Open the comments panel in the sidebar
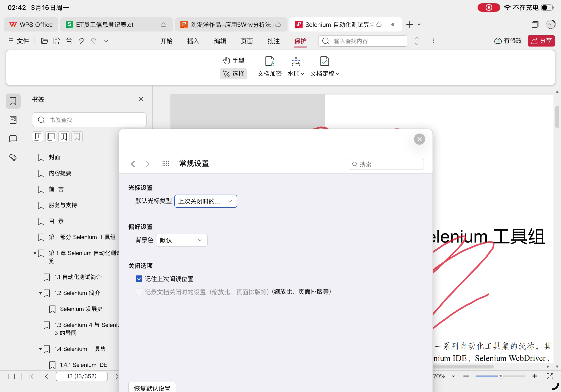 (x=13, y=139)
